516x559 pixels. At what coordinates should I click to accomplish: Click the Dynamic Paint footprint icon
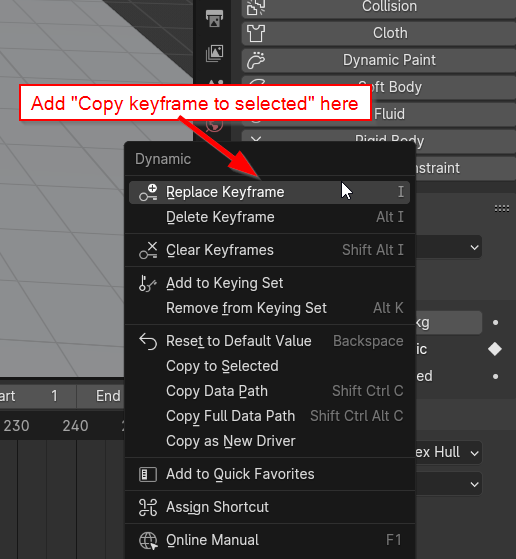pos(256,60)
